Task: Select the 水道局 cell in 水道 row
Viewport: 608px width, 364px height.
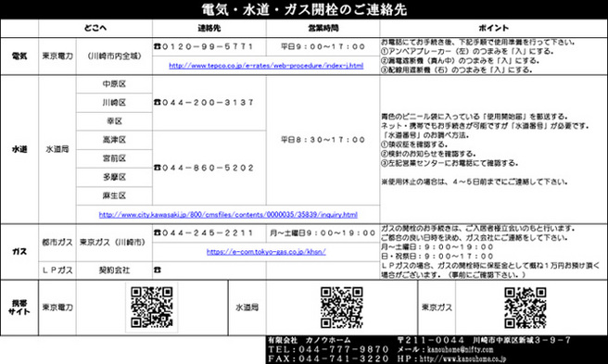Action: tap(57, 149)
